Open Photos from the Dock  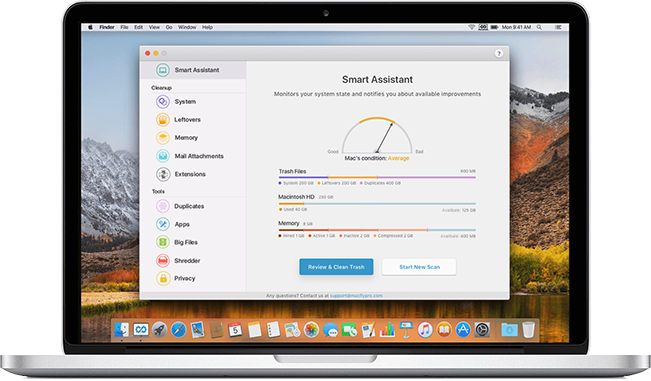[311, 330]
